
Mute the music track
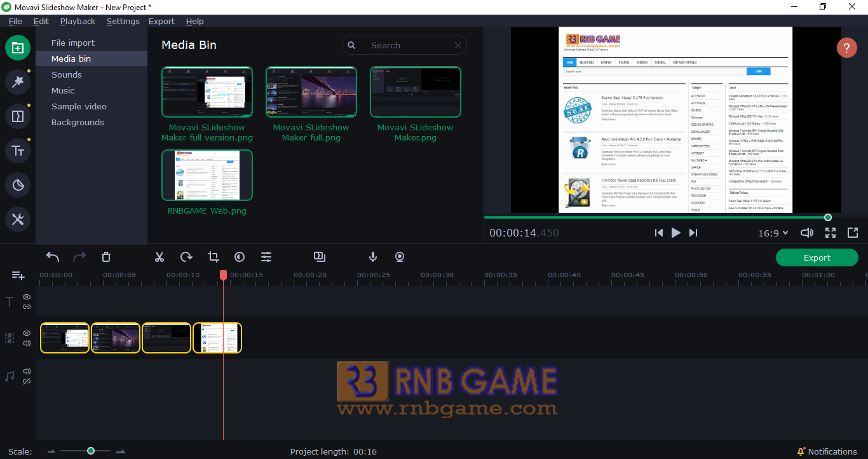tap(27, 371)
